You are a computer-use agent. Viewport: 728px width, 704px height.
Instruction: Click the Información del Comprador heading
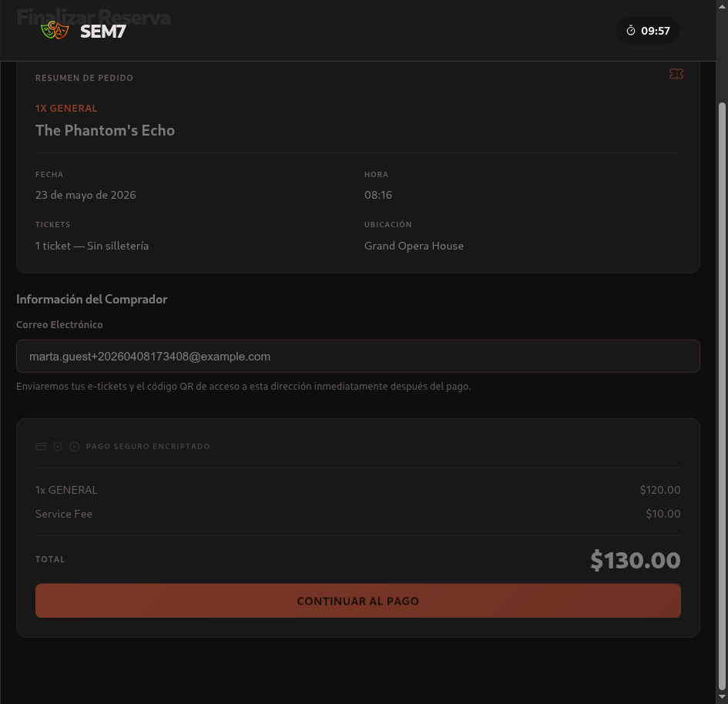pyautogui.click(x=92, y=299)
